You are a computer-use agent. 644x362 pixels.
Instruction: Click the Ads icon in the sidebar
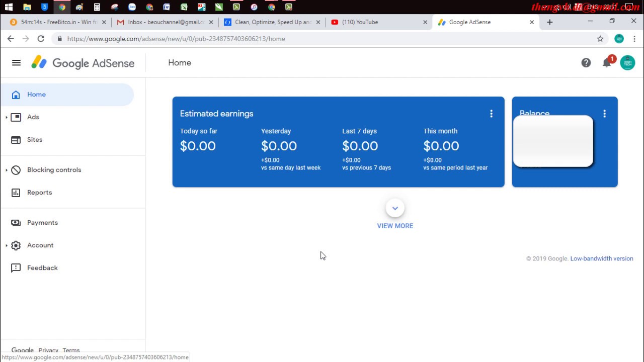click(x=16, y=117)
